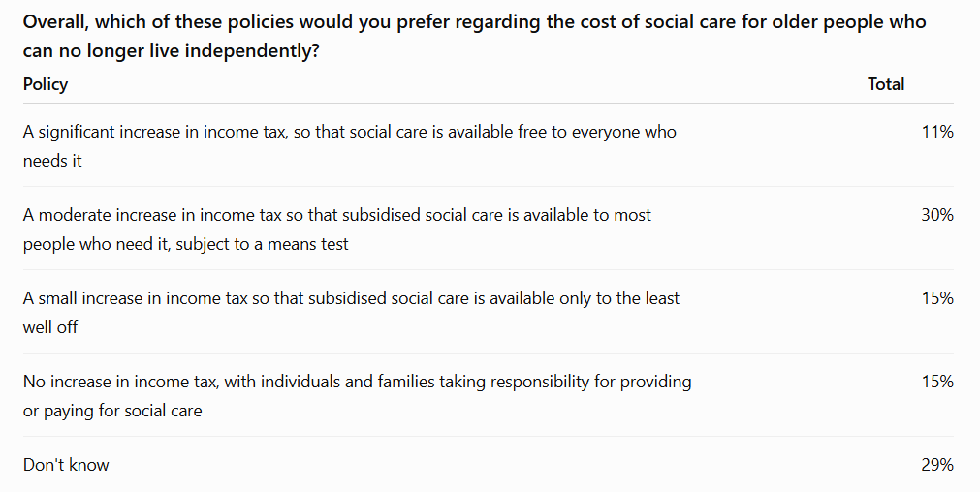Click 'or paying for social care' text
980x492 pixels.
pyautogui.click(x=112, y=411)
